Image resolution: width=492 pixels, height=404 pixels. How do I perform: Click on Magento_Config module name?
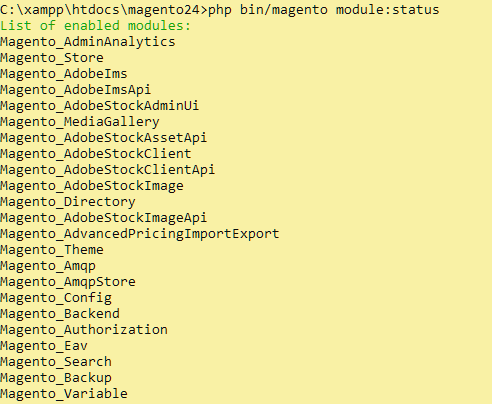tap(56, 298)
